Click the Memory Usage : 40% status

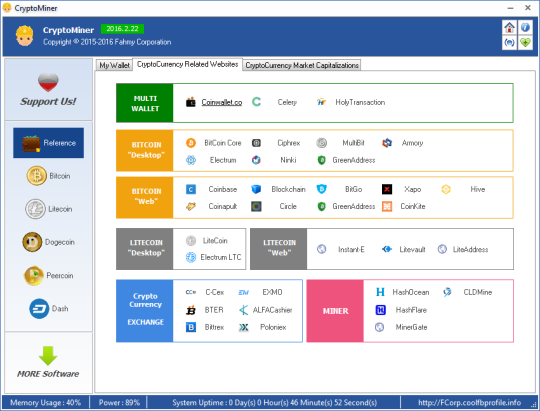tap(45, 402)
